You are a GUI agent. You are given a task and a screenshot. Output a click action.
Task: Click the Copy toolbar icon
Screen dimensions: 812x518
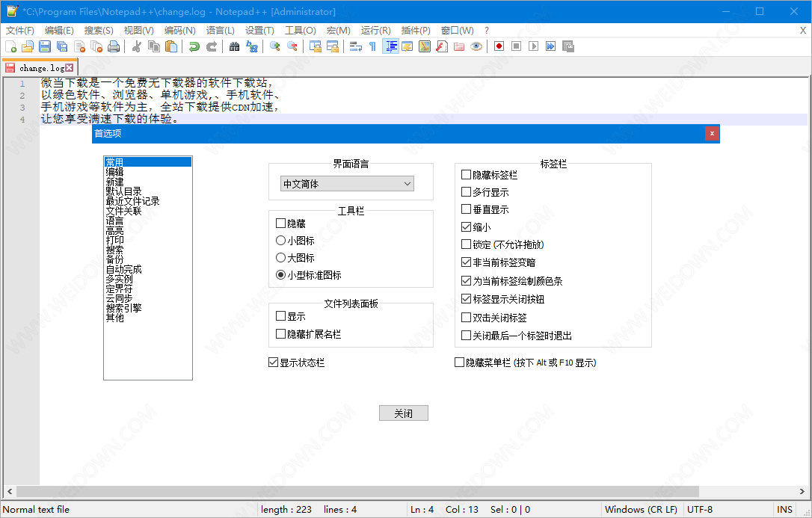click(154, 46)
